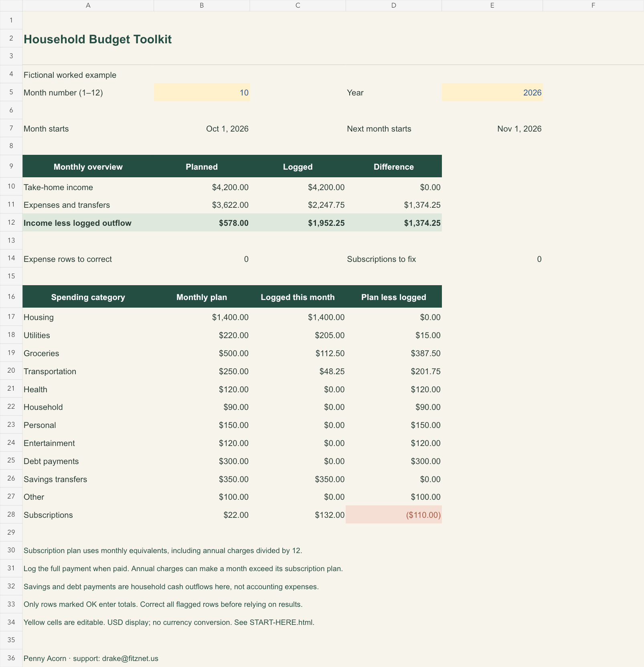The height and width of the screenshot is (667, 644).
Task: Click the Planned column header cell
Action: [x=202, y=166]
